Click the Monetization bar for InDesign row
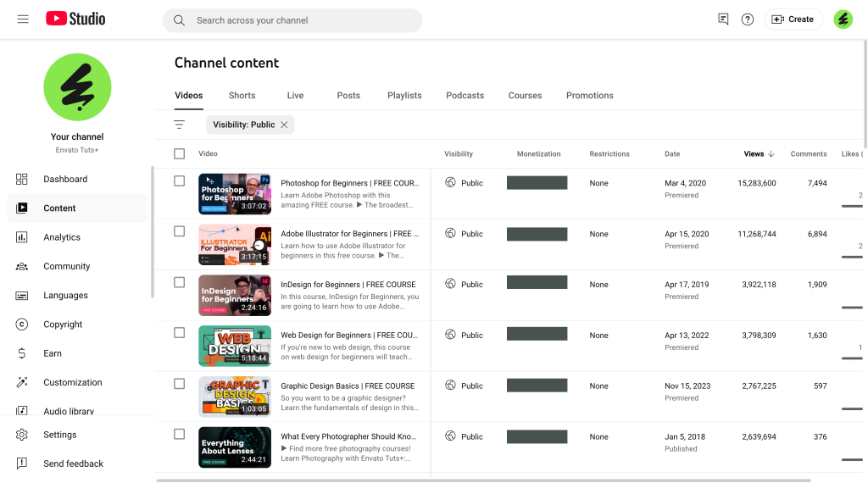This screenshot has width=868, height=483. [537, 283]
